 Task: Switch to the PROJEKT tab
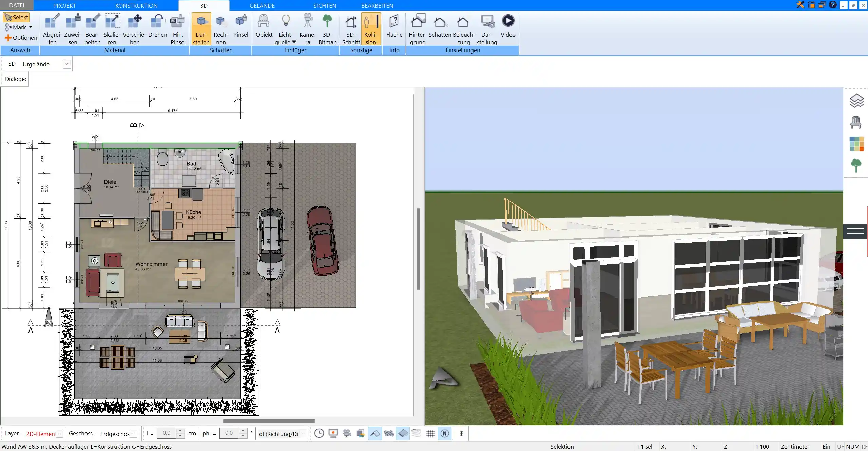(x=64, y=6)
